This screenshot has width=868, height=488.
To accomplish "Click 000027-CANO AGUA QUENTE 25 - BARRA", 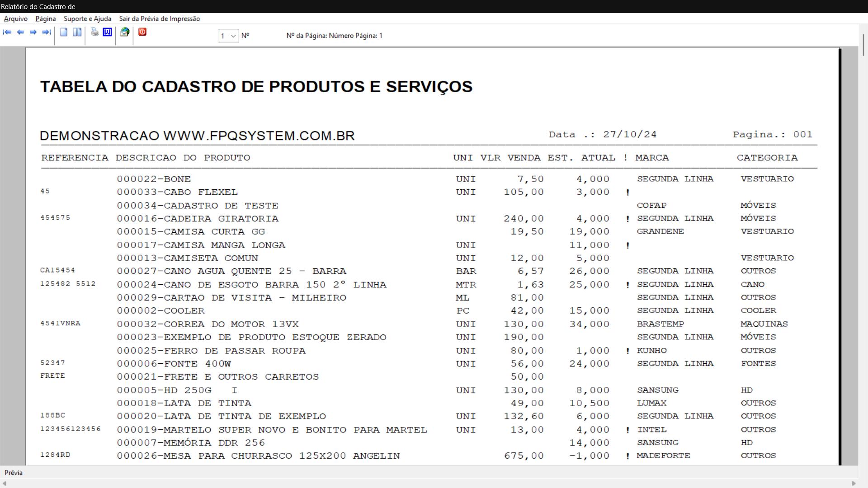I will (231, 272).
